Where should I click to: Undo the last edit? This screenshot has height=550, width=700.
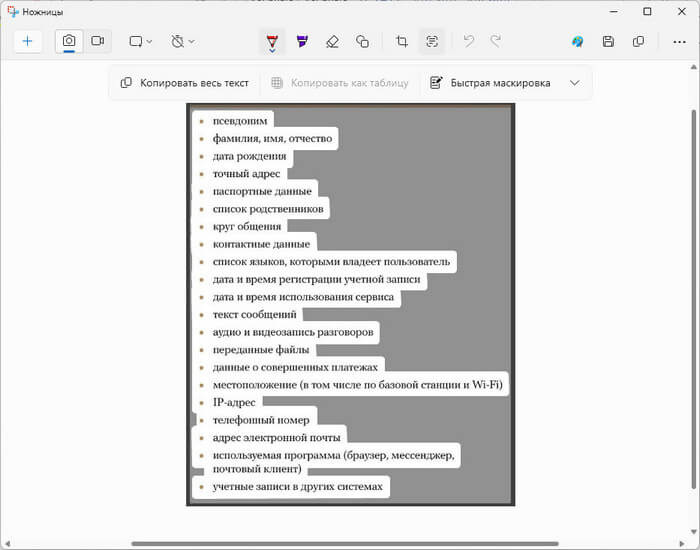tap(467, 41)
